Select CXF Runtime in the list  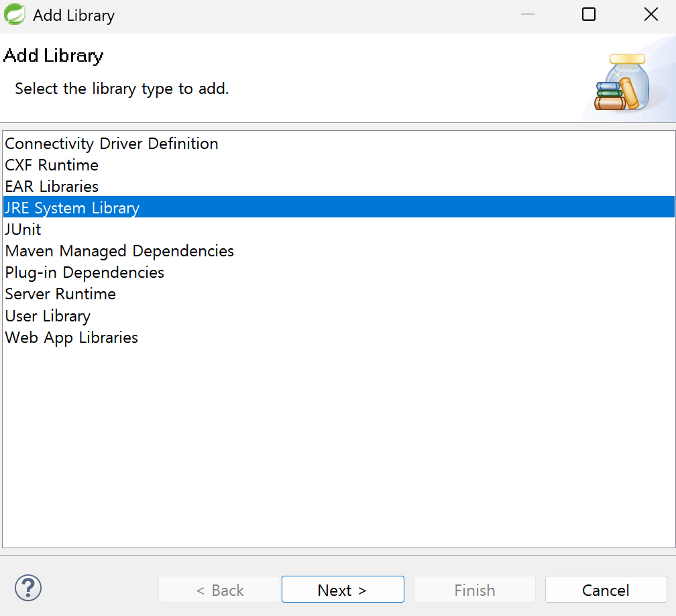pyautogui.click(x=339, y=165)
